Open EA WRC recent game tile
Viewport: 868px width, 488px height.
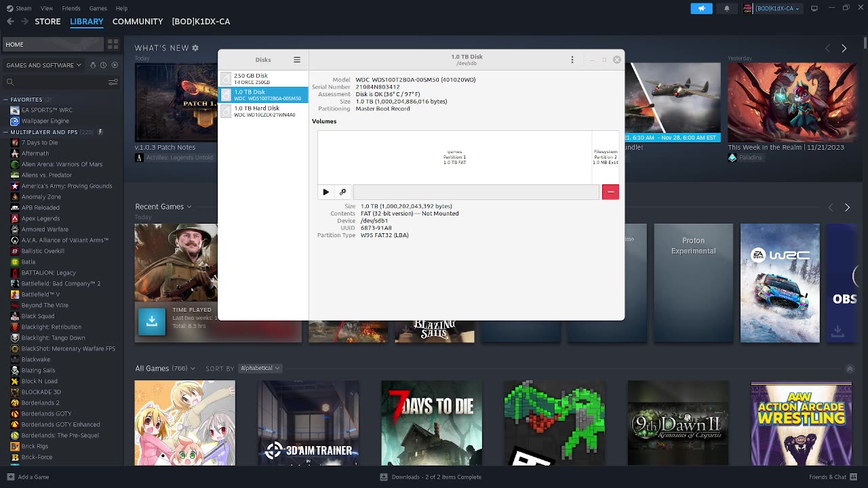click(780, 283)
